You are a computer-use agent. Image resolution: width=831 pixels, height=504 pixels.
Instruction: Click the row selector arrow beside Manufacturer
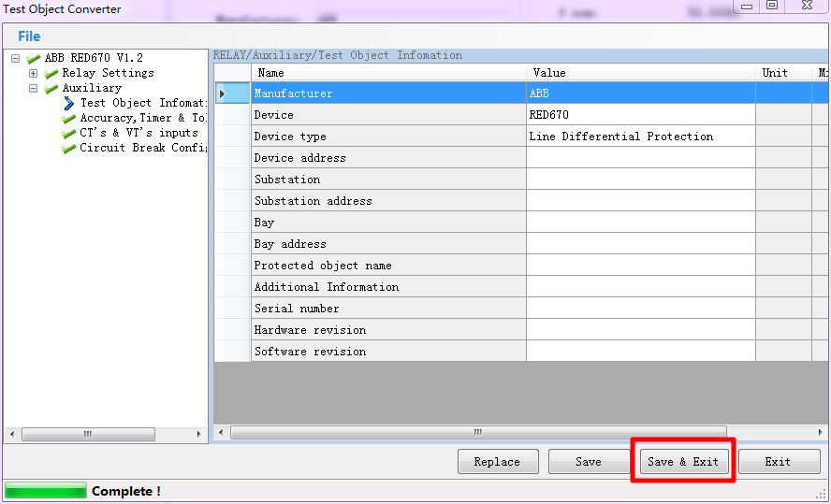[232, 94]
